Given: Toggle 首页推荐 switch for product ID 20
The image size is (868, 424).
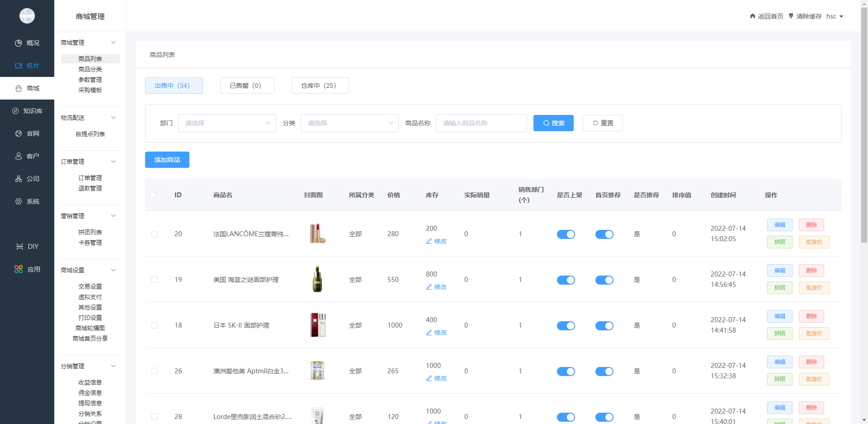Looking at the screenshot, I should 604,234.
